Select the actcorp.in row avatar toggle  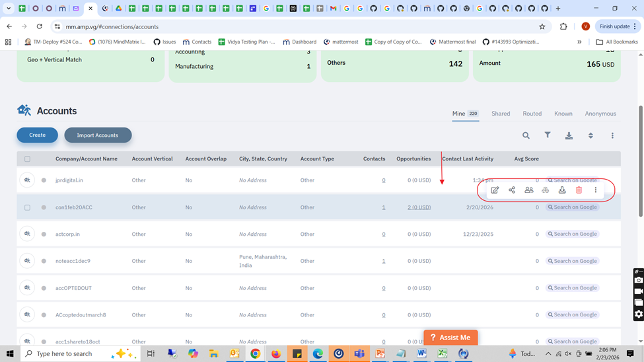point(27,234)
